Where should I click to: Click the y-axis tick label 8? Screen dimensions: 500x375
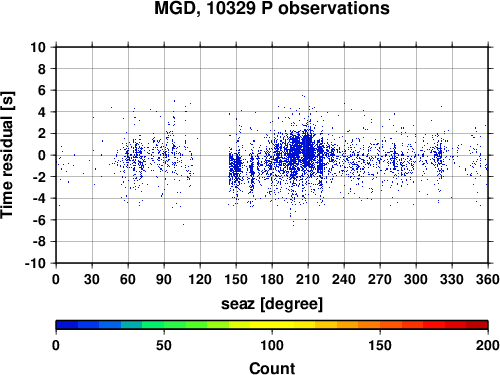tap(42, 69)
